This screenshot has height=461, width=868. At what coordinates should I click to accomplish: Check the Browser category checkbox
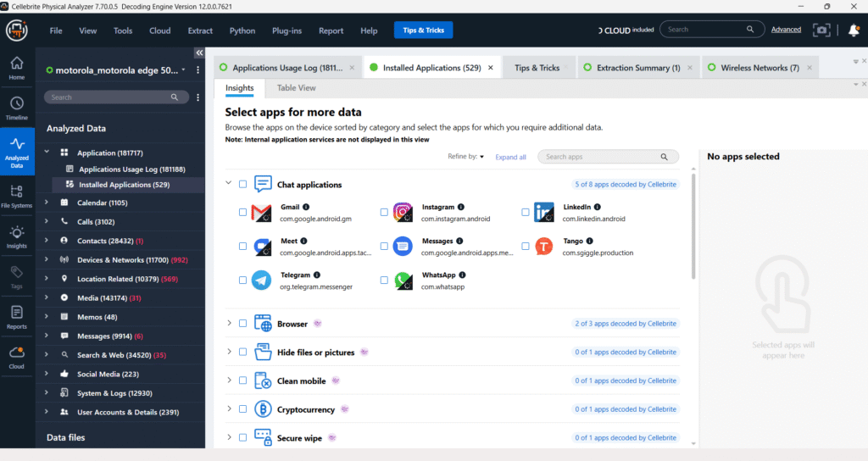coord(242,323)
